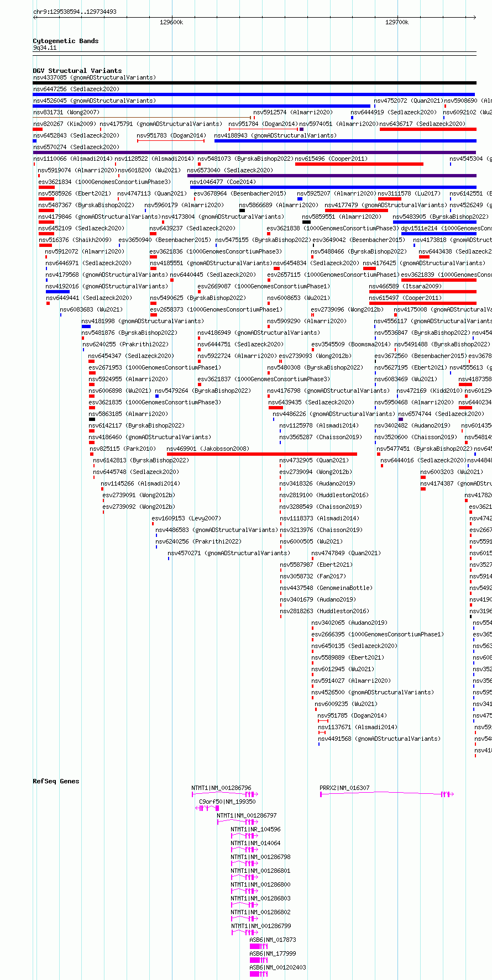Click the chr9:129538594..129734493 region label

(75, 12)
